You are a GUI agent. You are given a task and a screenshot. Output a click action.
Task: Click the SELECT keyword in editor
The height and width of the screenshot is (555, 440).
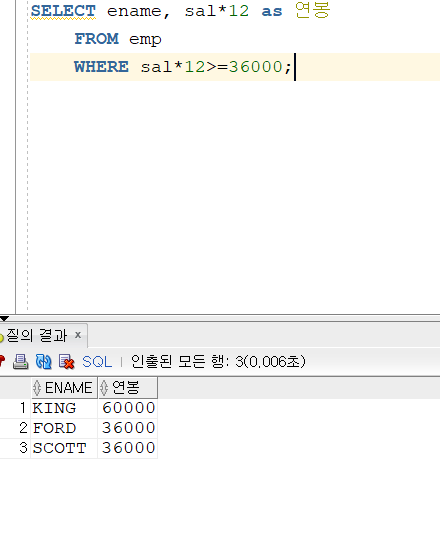click(63, 11)
